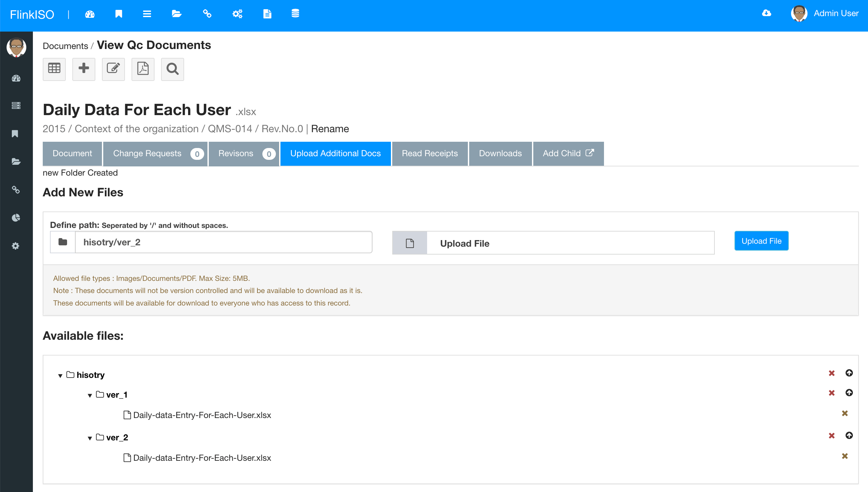Click the plus add document icon
The image size is (868, 492).
point(84,69)
